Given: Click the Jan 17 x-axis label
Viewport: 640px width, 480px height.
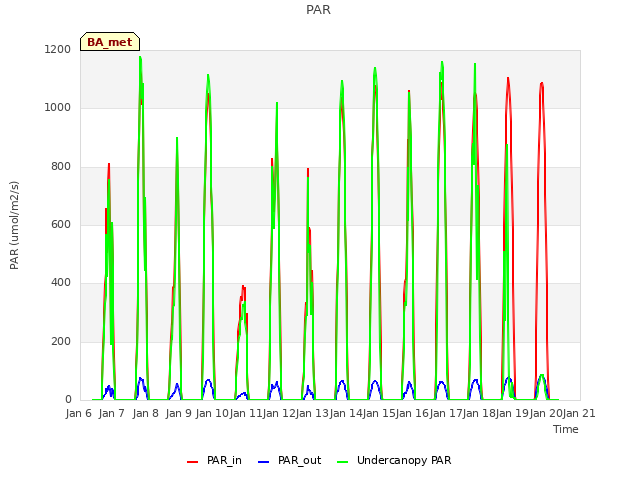Looking at the screenshot, I should pos(446,413).
